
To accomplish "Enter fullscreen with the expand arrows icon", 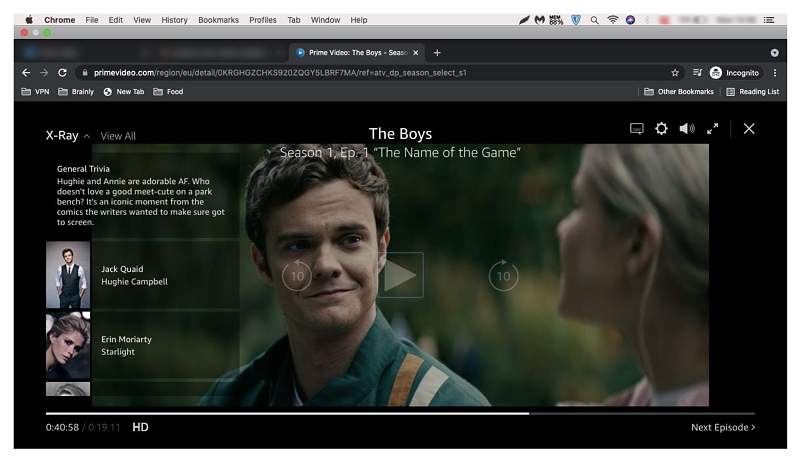I will click(x=712, y=128).
